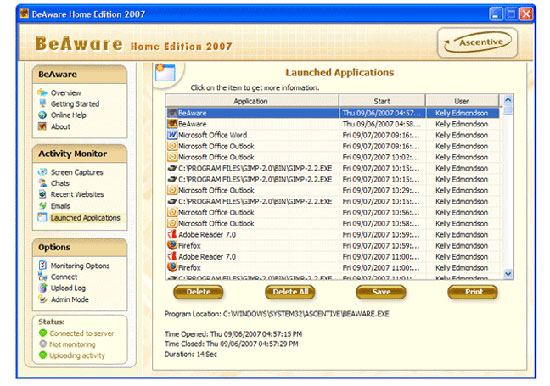This screenshot has width=550, height=386.
Task: Click the Upload Log icon
Action: (x=43, y=288)
